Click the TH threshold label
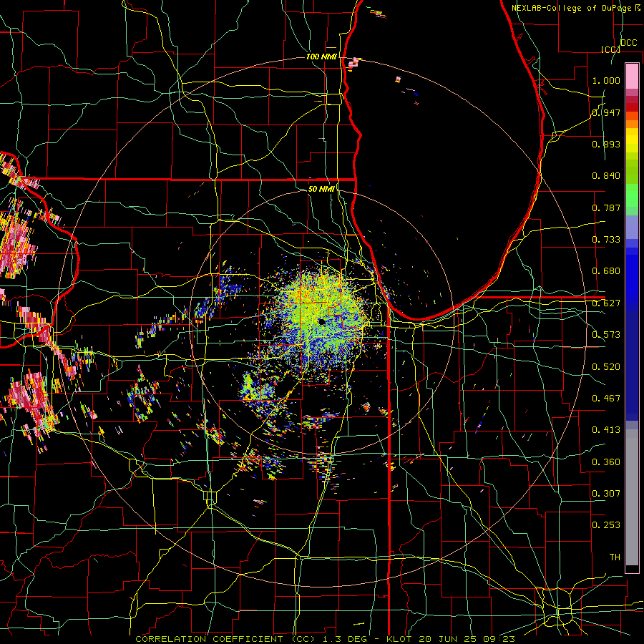This screenshot has width=644, height=644. [x=615, y=557]
